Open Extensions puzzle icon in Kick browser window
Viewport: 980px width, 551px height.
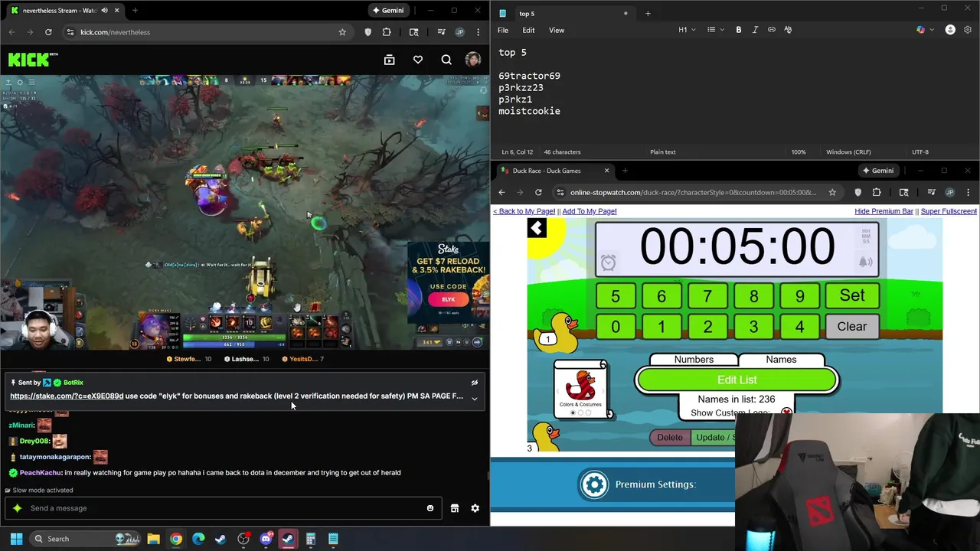[x=387, y=32]
